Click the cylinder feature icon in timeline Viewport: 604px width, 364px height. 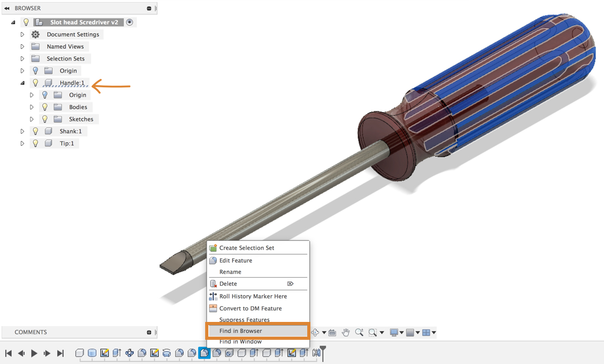(92, 353)
